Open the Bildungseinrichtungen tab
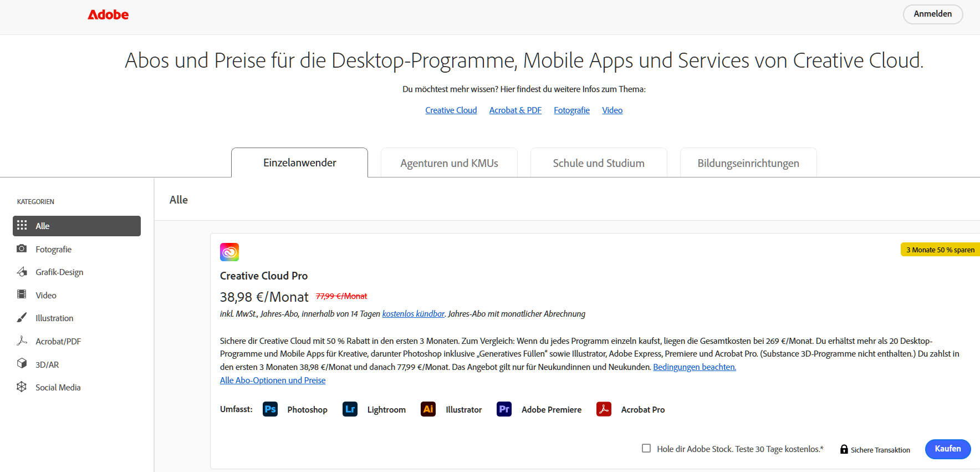 pyautogui.click(x=748, y=163)
